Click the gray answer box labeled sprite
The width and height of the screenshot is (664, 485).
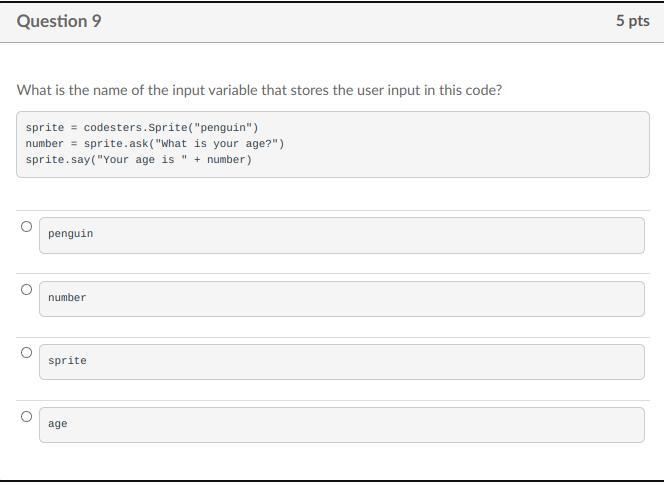pos(342,361)
